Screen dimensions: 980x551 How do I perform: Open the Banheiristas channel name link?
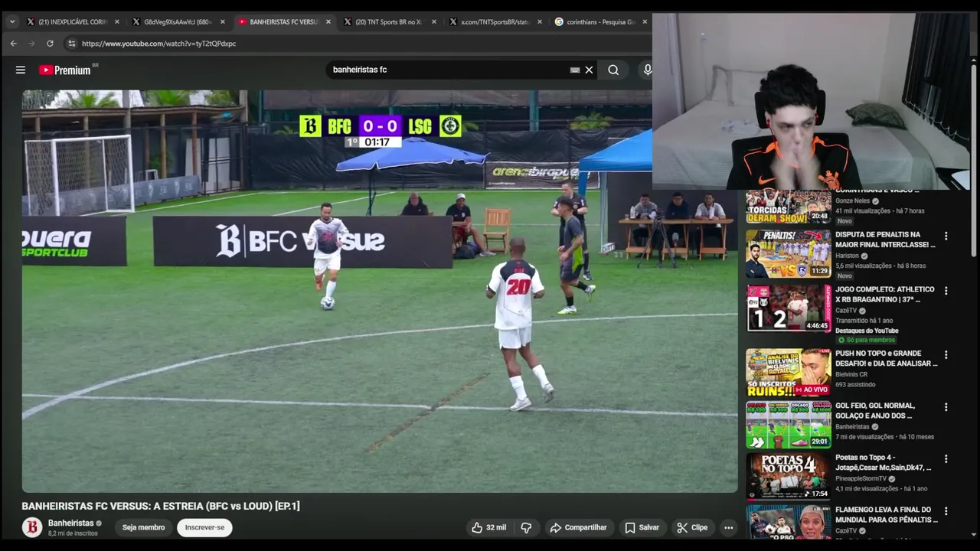(x=70, y=523)
